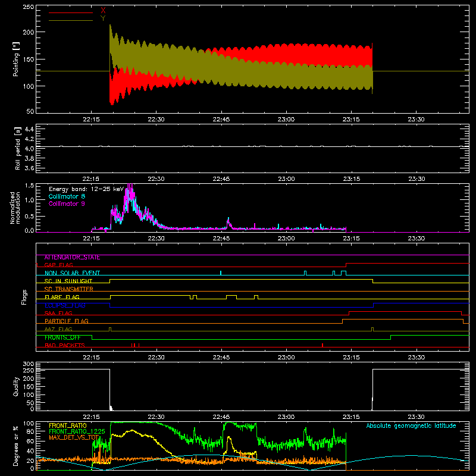Click the SC_IN_SUNLIGHT flag label
The image size is (476, 476).
coord(68,281)
